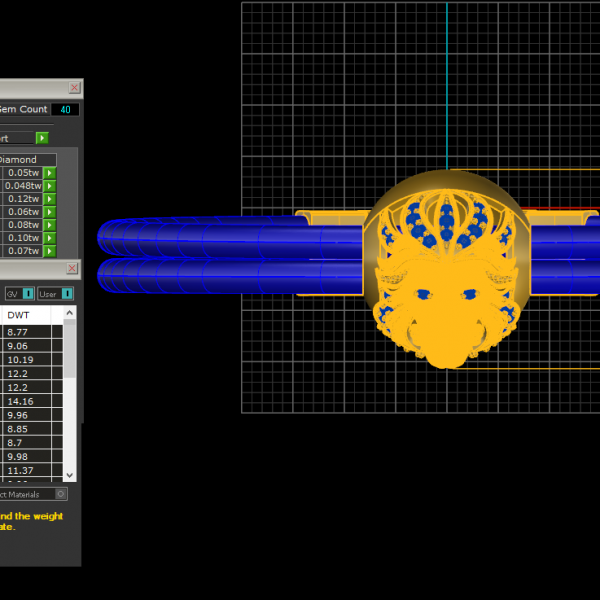This screenshot has width=600, height=600.
Task: Click the Select Materials button
Action: [x=30, y=494]
